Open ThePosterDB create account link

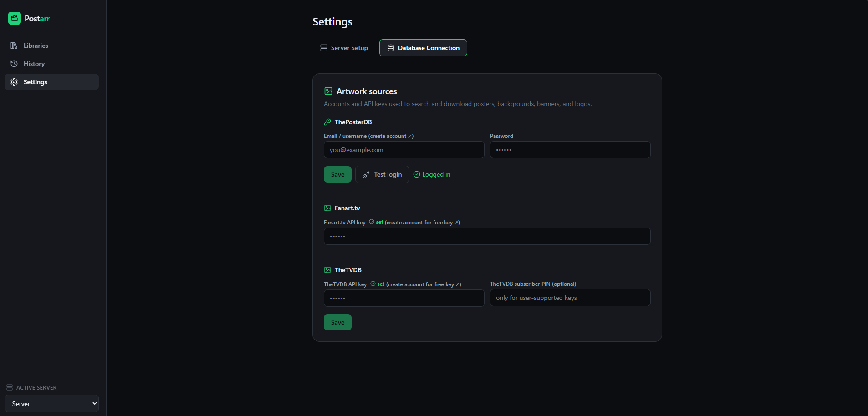tap(391, 136)
